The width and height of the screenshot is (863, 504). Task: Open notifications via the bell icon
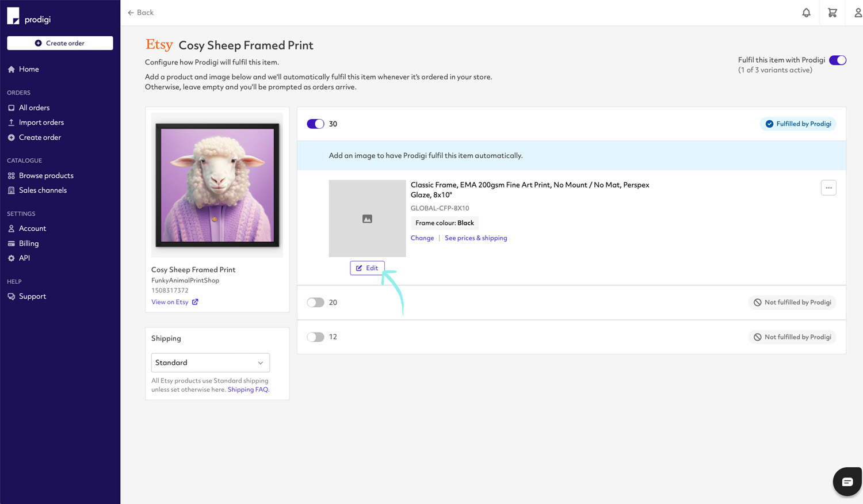click(806, 12)
